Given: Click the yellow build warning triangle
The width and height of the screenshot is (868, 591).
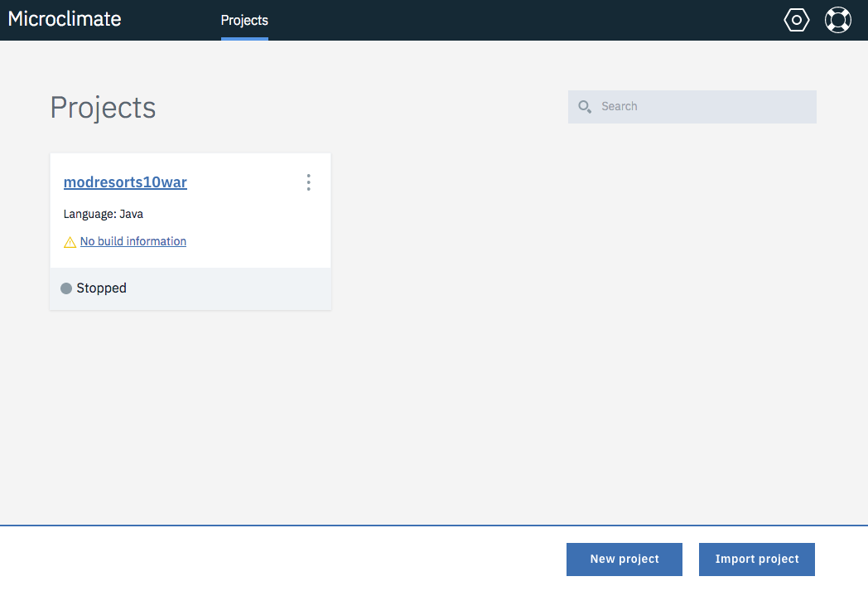Looking at the screenshot, I should 70,242.
